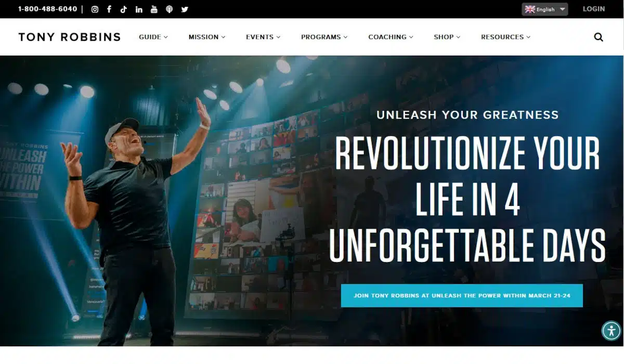The height and width of the screenshot is (364, 624).
Task: Click the Login link
Action: pyautogui.click(x=594, y=9)
